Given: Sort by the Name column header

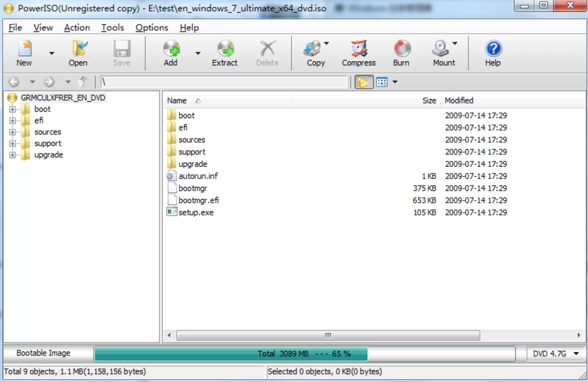Looking at the screenshot, I should (227, 101).
